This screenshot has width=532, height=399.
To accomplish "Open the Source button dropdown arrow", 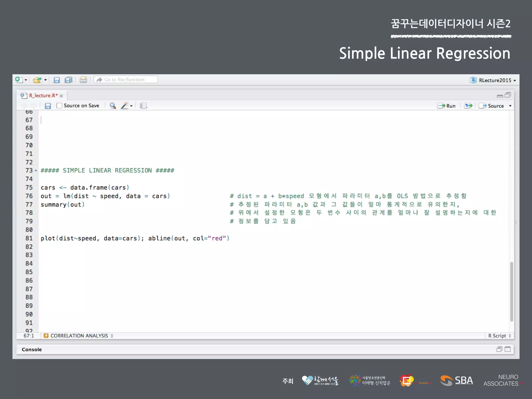I will pos(510,106).
